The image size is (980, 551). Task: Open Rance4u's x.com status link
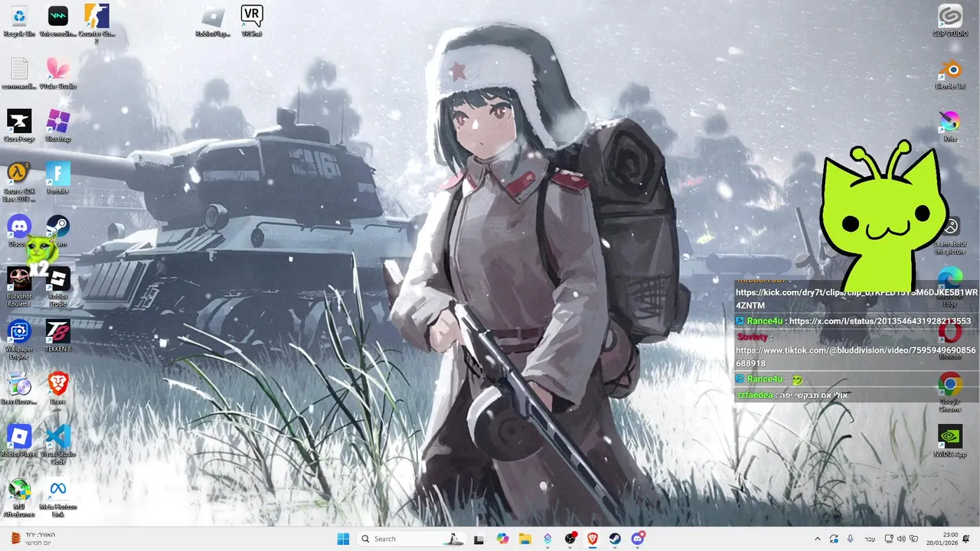(x=880, y=321)
